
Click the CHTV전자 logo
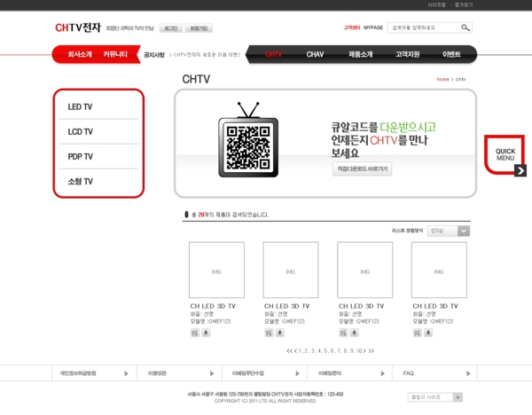click(78, 27)
